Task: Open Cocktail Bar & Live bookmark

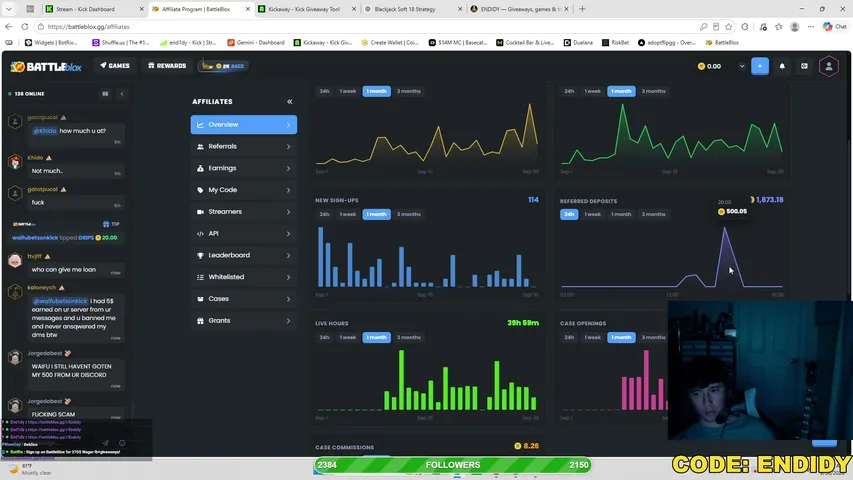Action: coord(525,42)
